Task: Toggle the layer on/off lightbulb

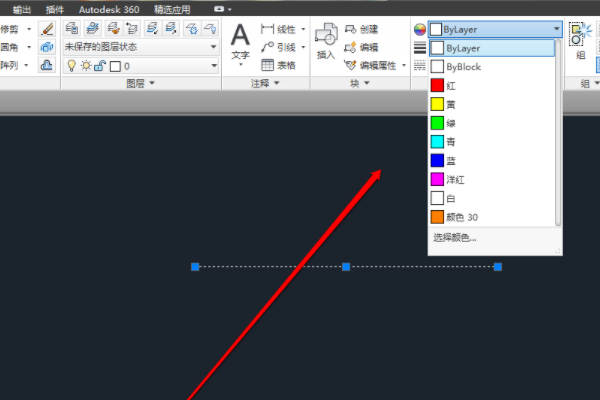Action: point(71,66)
